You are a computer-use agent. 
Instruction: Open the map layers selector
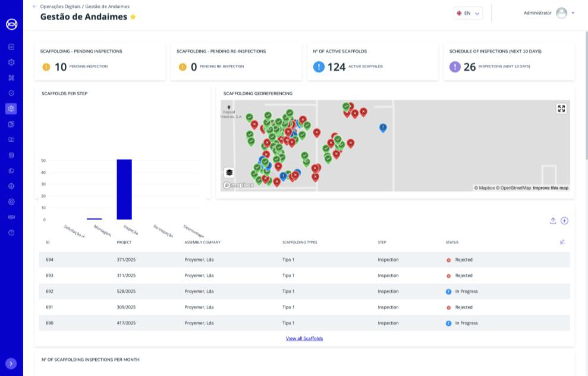click(229, 173)
